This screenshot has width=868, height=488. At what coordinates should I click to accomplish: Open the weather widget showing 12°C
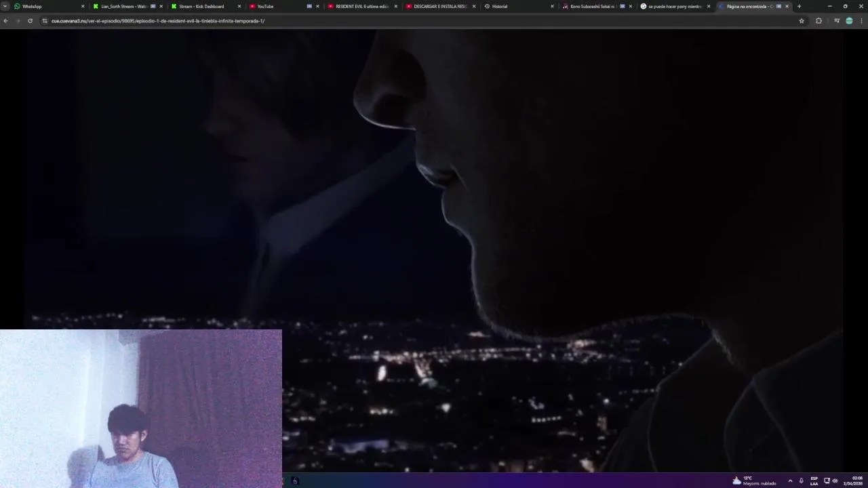(x=754, y=481)
